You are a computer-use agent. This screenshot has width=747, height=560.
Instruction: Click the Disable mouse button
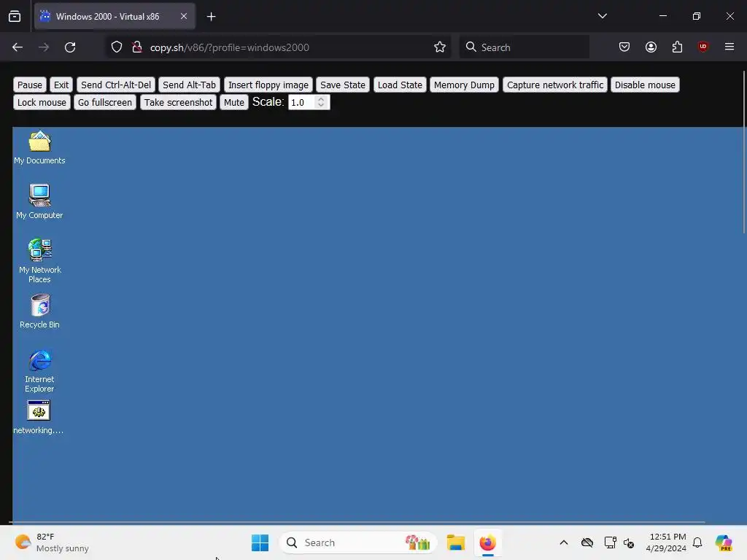pyautogui.click(x=645, y=85)
